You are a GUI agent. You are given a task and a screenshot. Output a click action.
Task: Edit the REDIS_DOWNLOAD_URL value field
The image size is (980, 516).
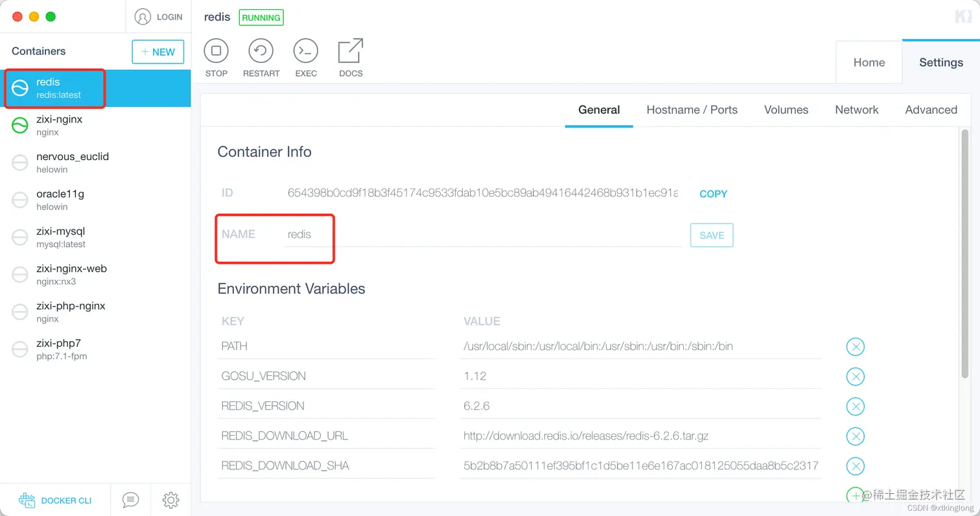tap(640, 436)
